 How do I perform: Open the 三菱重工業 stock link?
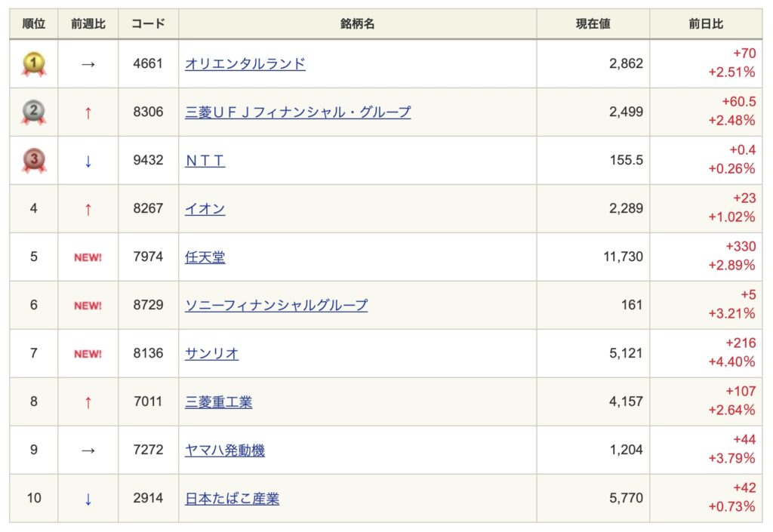[x=218, y=402]
